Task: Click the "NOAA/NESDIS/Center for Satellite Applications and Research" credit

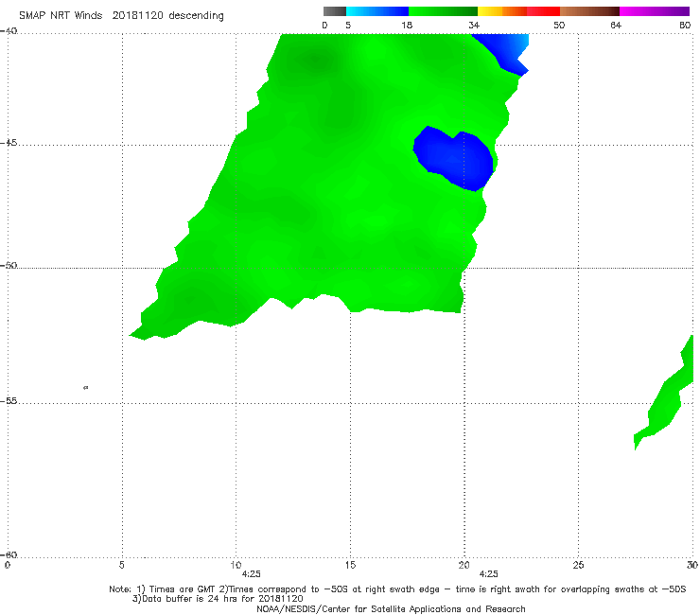Action: (x=391, y=609)
